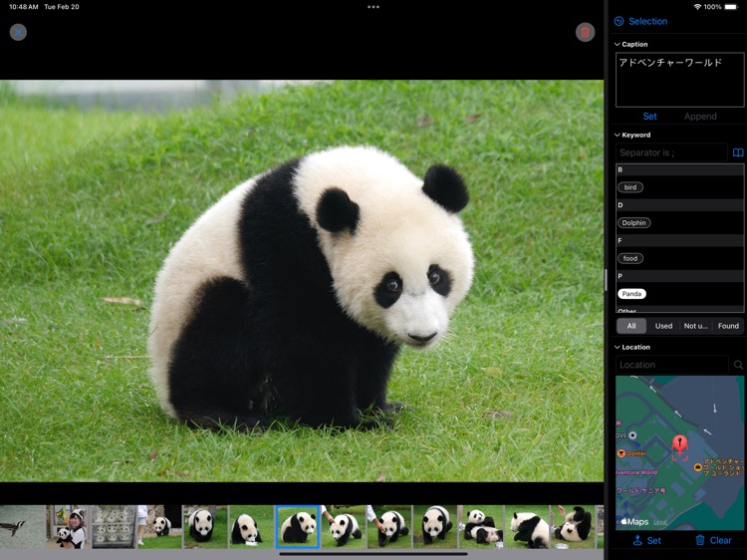Screen dimensions: 747x560
Task: Show All keywords tab
Action: pos(631,326)
